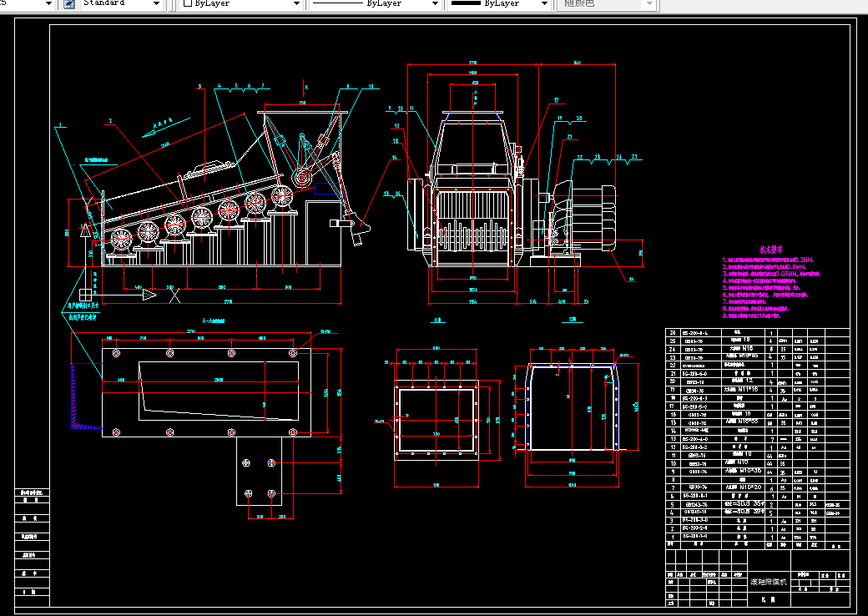Viewport: 868px width, 616px height.
Task: Click N10*20 entry in parts list row 7
Action: point(750,487)
